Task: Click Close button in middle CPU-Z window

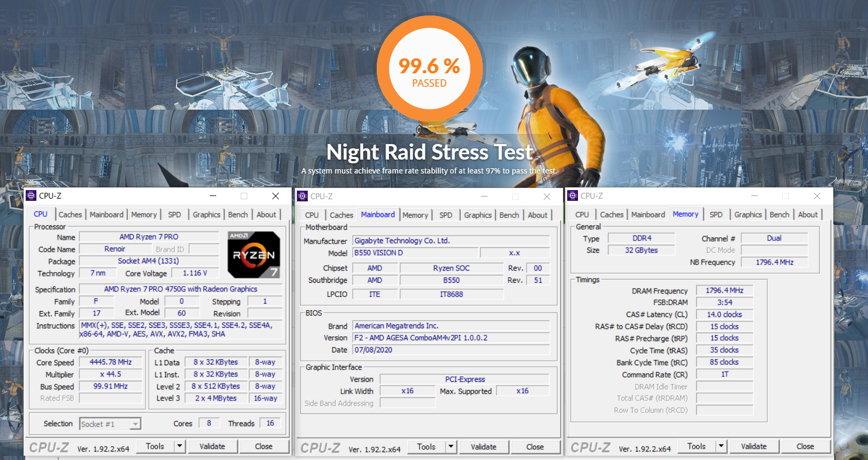Action: pyautogui.click(x=535, y=447)
